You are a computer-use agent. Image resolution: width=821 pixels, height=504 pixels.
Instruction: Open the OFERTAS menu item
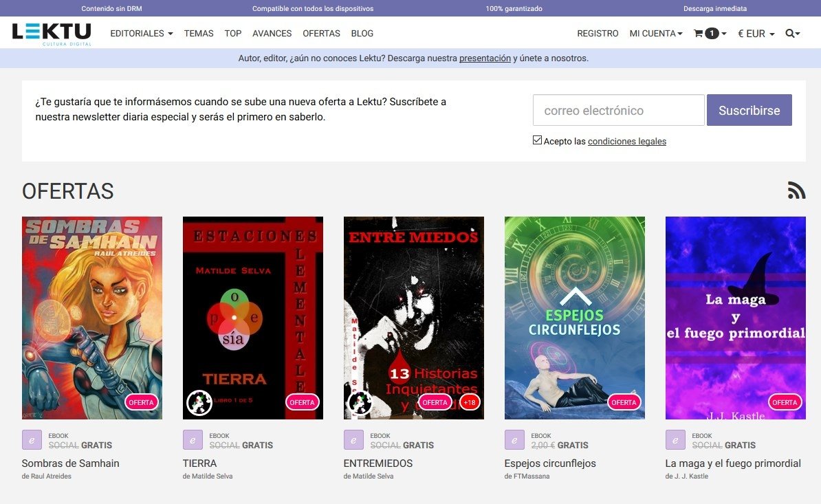(x=322, y=34)
